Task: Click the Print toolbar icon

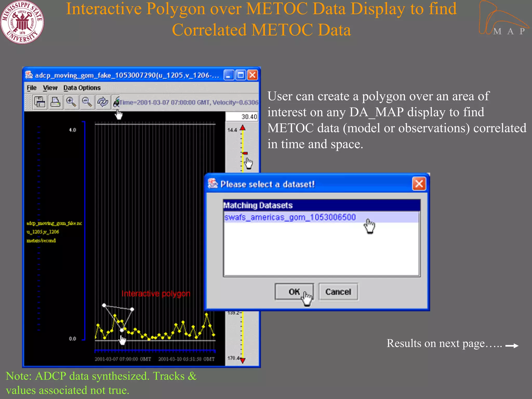Action: click(x=55, y=102)
